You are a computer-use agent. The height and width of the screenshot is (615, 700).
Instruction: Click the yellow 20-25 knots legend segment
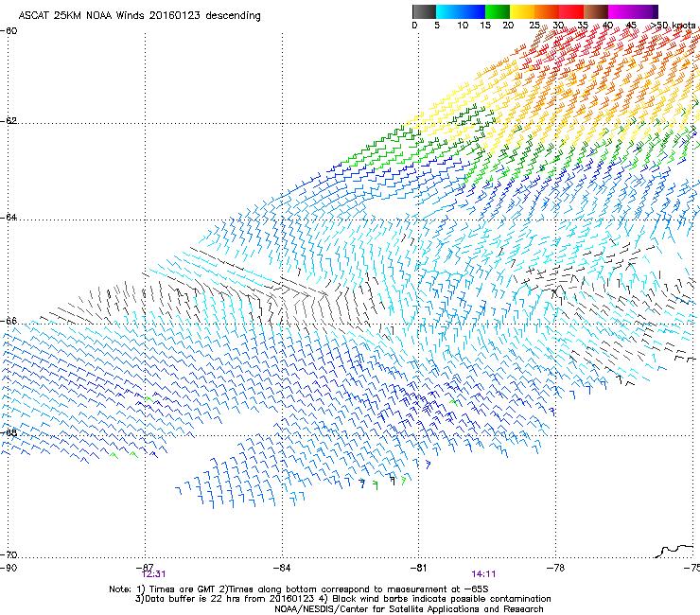(522, 11)
